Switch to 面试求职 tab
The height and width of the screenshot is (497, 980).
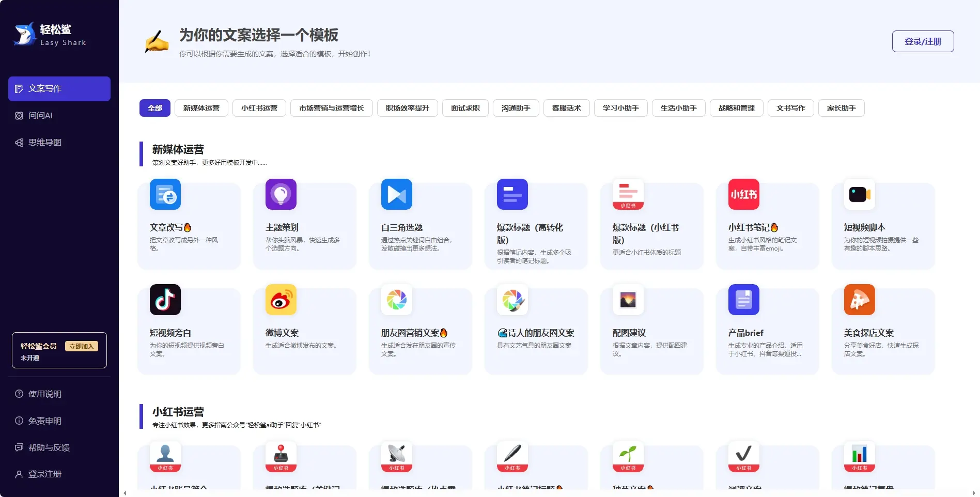point(465,108)
